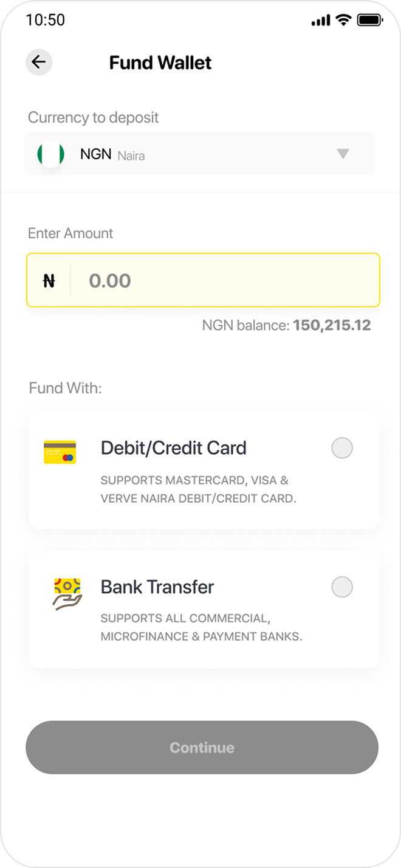Screen dimensions: 401x868
Task: Click the Fund With section label
Action: pos(65,388)
